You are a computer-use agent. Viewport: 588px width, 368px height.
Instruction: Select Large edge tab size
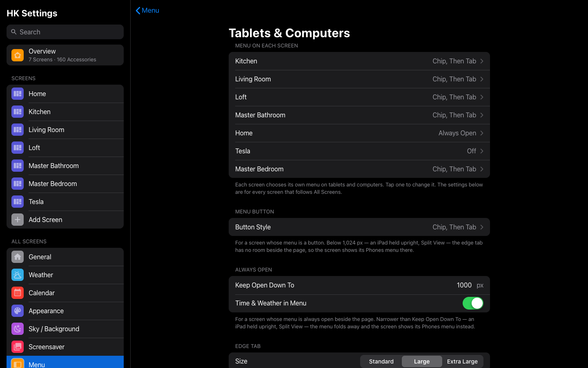point(422,361)
